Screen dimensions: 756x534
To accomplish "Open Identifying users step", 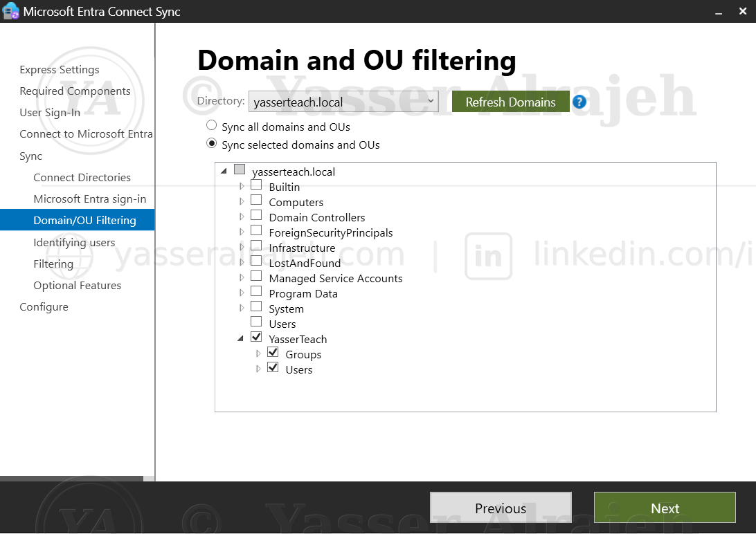I will pyautogui.click(x=74, y=242).
